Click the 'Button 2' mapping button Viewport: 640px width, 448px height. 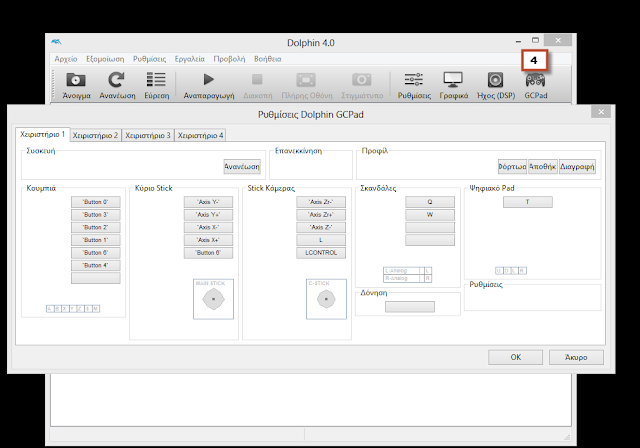point(96,227)
